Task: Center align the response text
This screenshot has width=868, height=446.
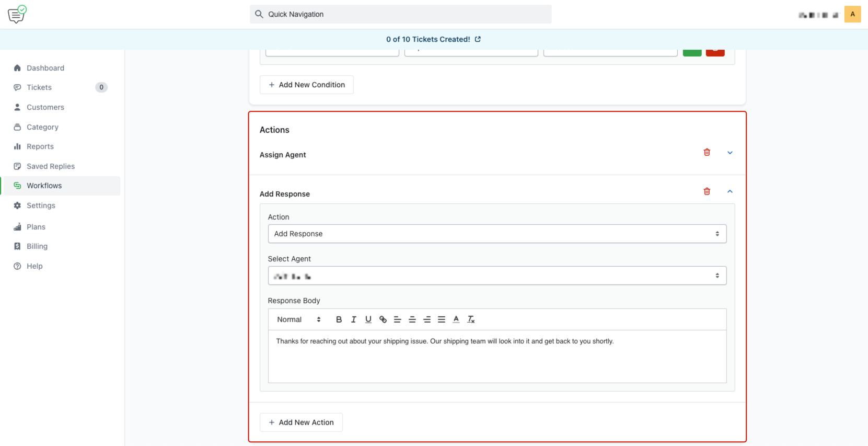Action: coord(412,319)
